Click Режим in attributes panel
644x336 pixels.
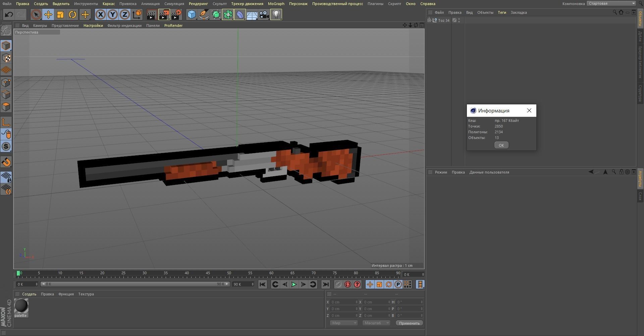441,172
